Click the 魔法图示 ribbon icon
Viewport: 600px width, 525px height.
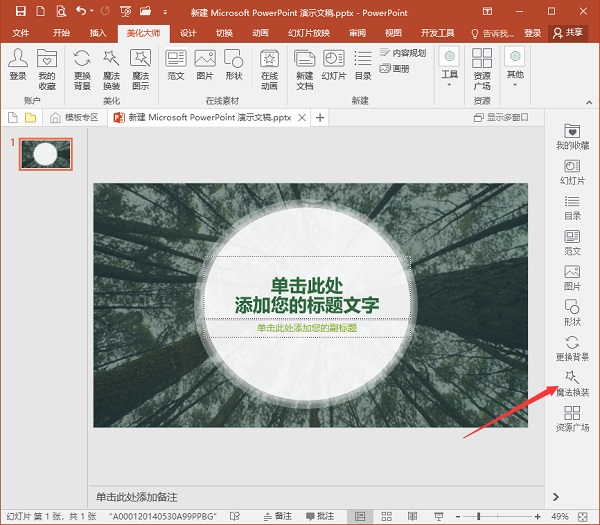pyautogui.click(x=141, y=64)
